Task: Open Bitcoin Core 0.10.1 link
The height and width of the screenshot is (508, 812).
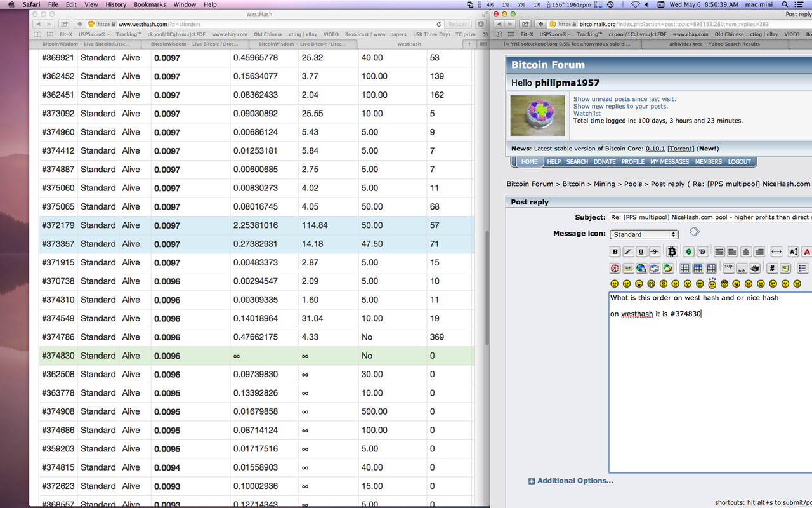Action: 655,149
